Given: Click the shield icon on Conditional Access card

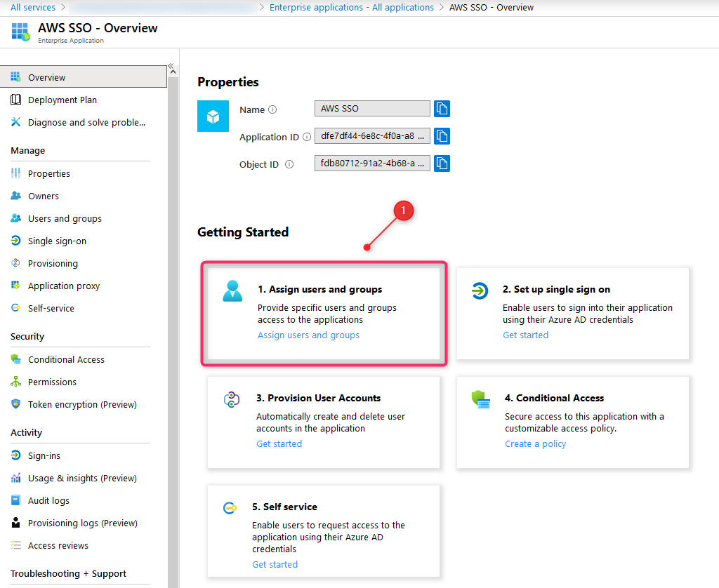Looking at the screenshot, I should [480, 399].
